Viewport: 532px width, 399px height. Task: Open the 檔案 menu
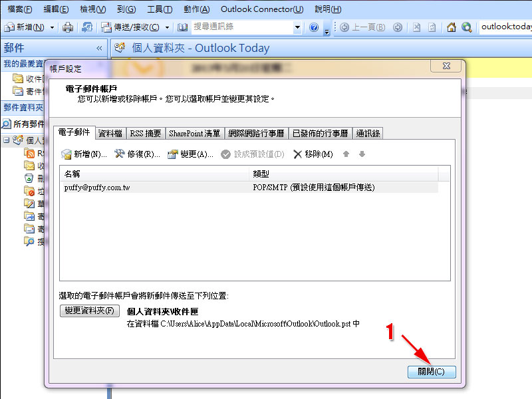point(20,9)
